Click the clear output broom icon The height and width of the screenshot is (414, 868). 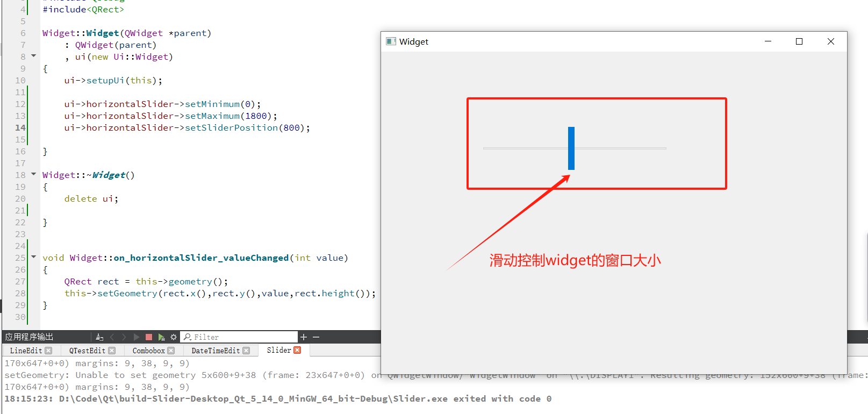[x=99, y=337]
